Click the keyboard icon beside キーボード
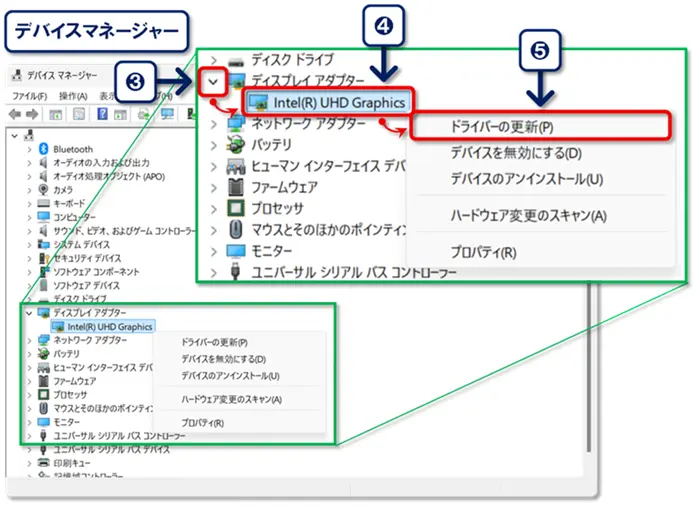The image size is (700, 506). 43,204
